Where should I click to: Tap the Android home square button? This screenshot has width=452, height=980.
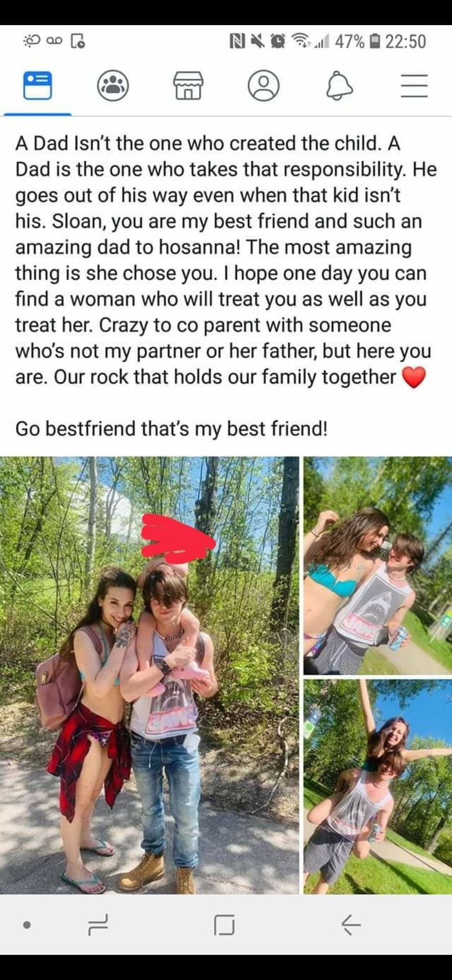[224, 926]
